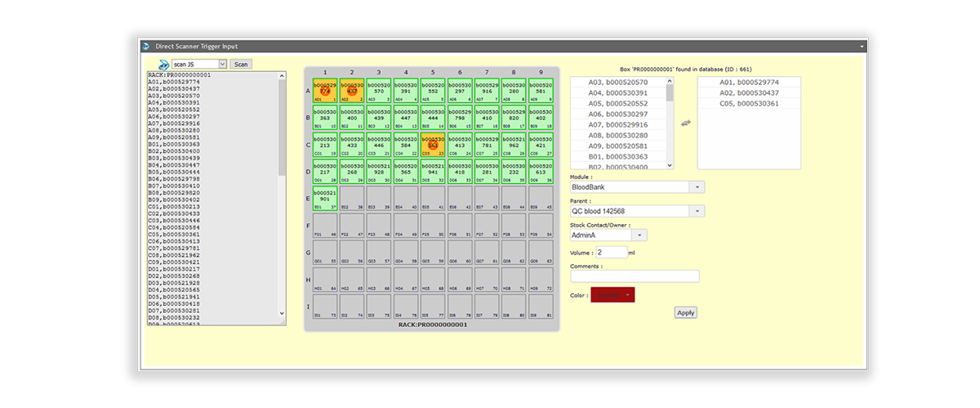Click empty rack well G09
The width and height of the screenshot is (980, 408).
541,251
